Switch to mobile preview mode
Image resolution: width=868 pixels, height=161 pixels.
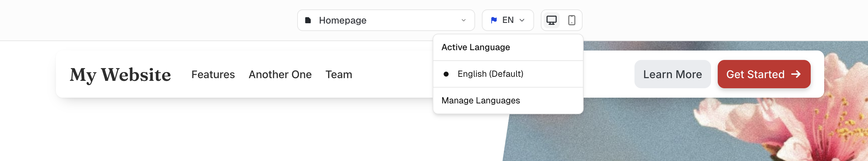click(571, 20)
